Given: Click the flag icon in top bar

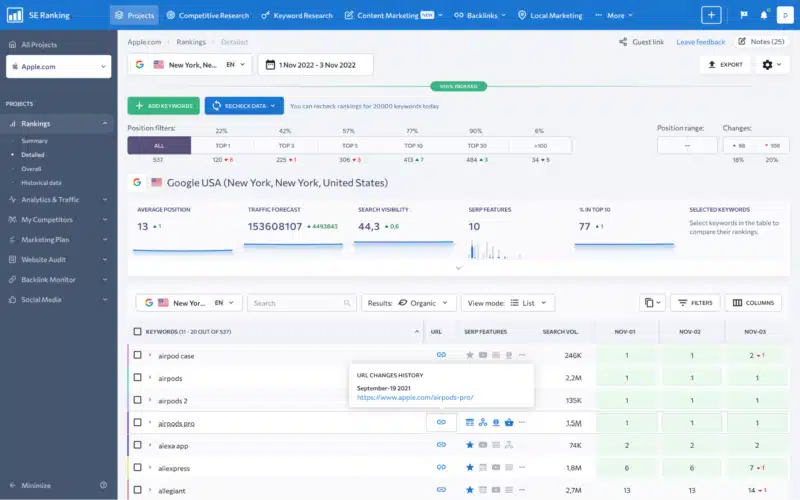Looking at the screenshot, I should pos(742,15).
